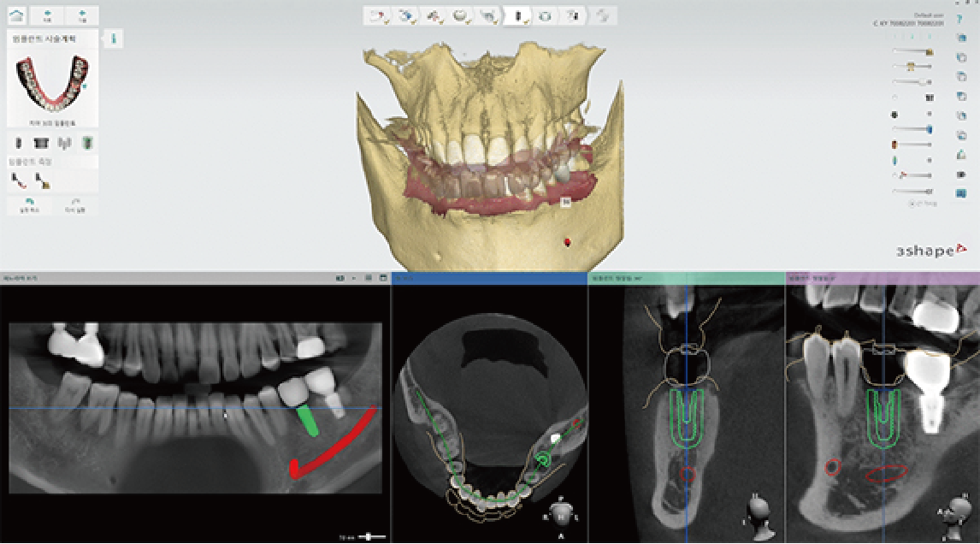This screenshot has height=544, width=980.
Task: Toggle the teeth visibility icon
Action: tap(930, 98)
